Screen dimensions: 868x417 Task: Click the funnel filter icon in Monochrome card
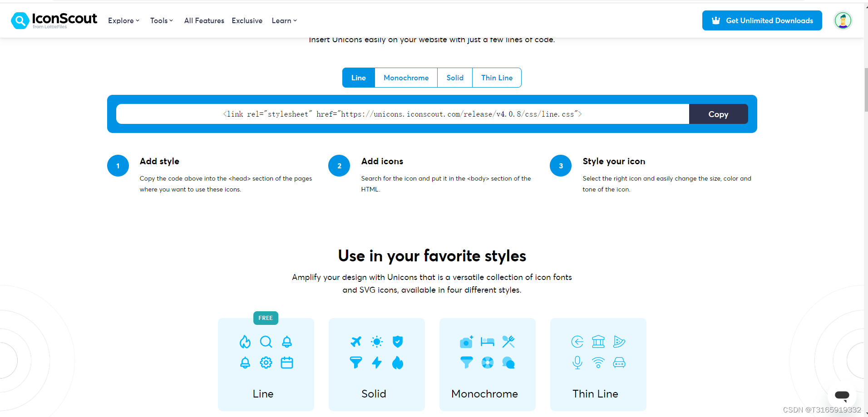pos(467,363)
